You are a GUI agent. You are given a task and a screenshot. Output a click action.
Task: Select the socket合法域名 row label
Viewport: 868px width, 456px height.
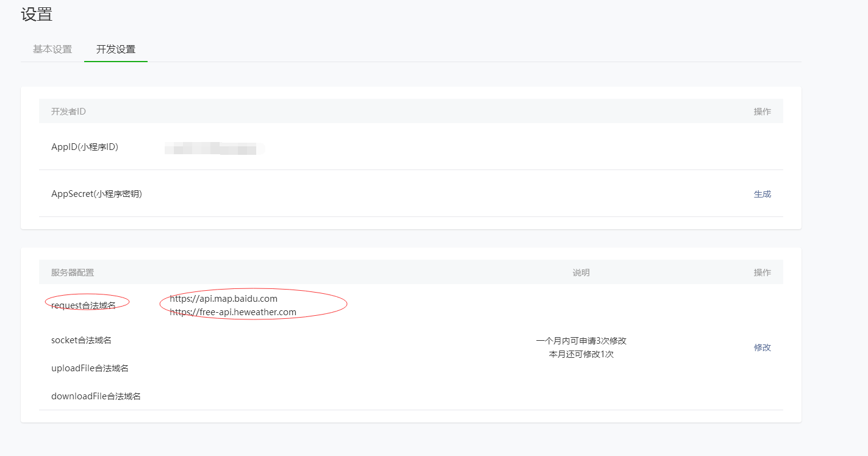pos(81,340)
